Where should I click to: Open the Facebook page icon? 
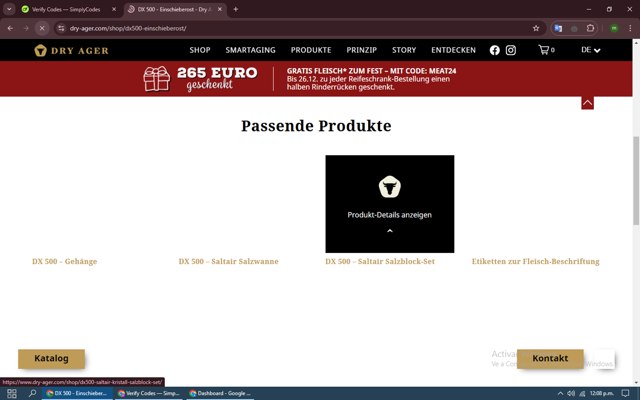[494, 50]
